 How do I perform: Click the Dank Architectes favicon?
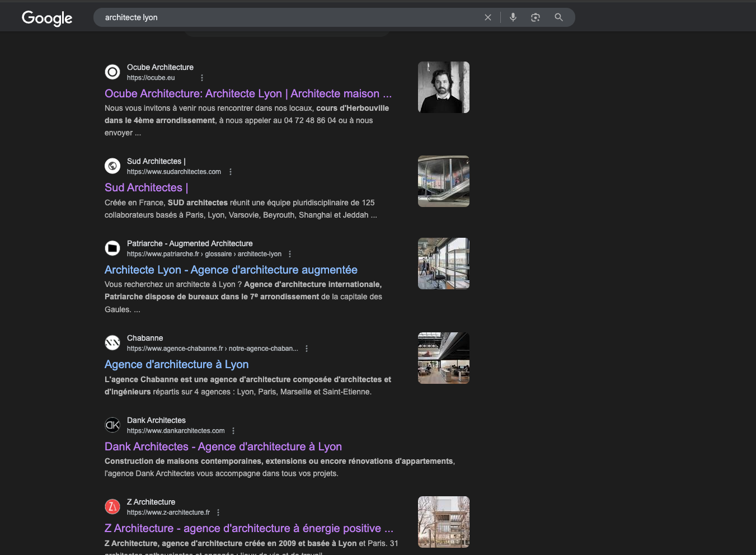(112, 425)
